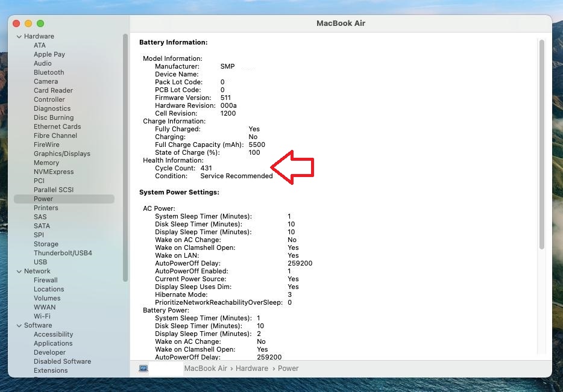Select NVMExpress in the sidebar
Screen dimensions: 563x392
pyautogui.click(x=54, y=172)
